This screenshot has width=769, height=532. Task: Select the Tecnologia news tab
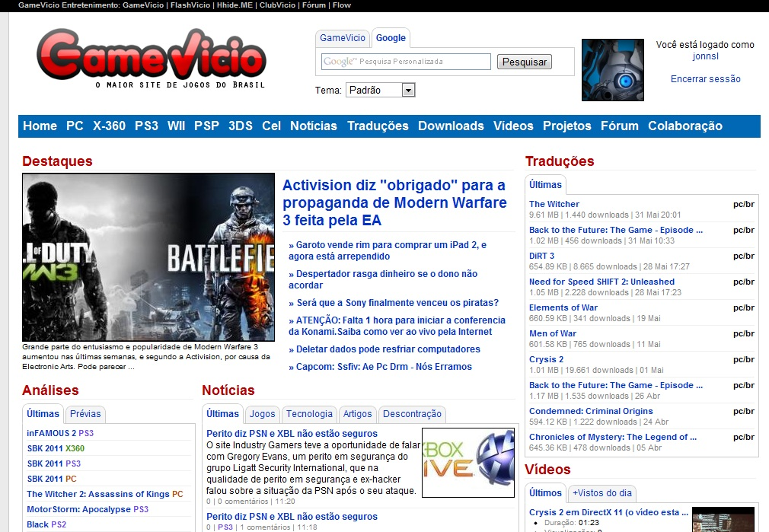click(x=309, y=414)
